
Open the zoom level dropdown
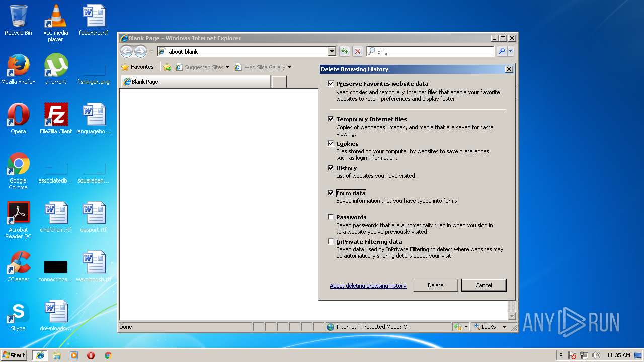tap(504, 327)
